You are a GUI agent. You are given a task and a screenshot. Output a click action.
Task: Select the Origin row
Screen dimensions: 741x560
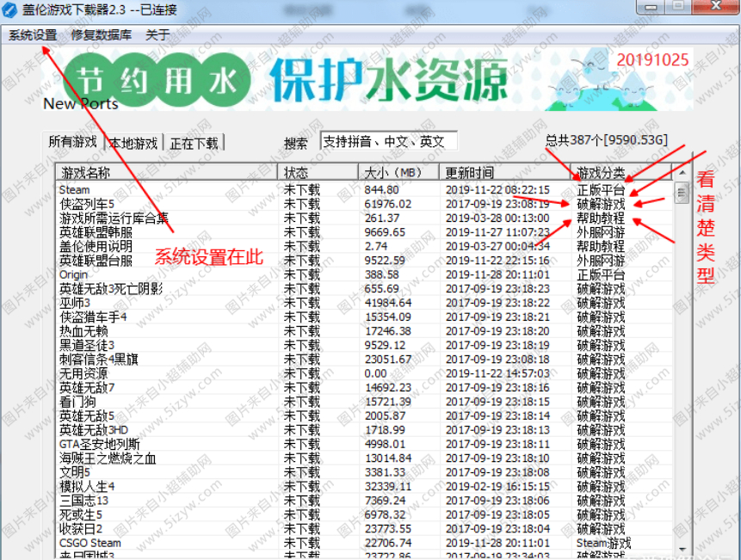364,274
